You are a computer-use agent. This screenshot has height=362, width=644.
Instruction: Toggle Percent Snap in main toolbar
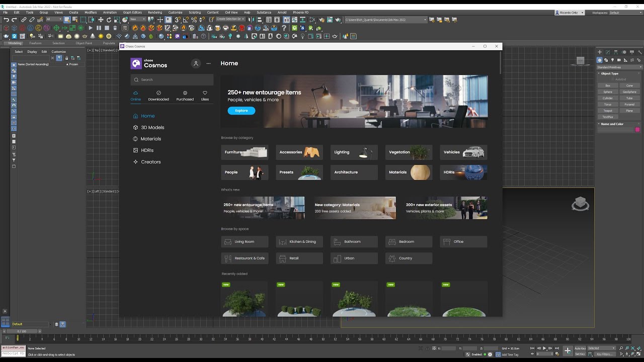pos(194,20)
